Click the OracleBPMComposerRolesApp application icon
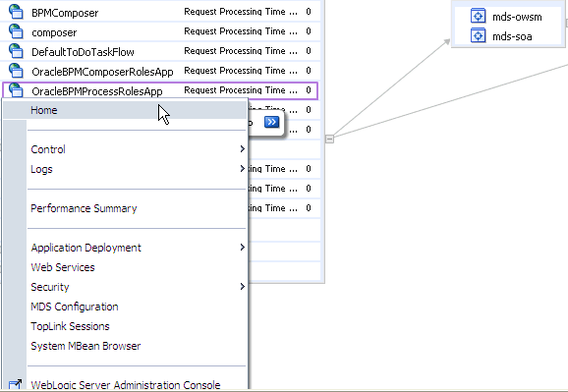 pos(16,71)
